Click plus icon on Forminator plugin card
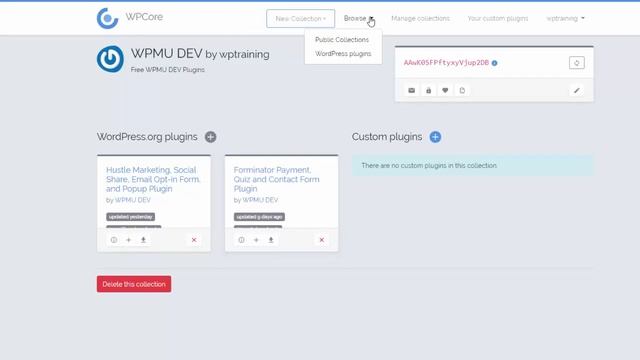Screen dimensions: 640x360 [x=256, y=240]
